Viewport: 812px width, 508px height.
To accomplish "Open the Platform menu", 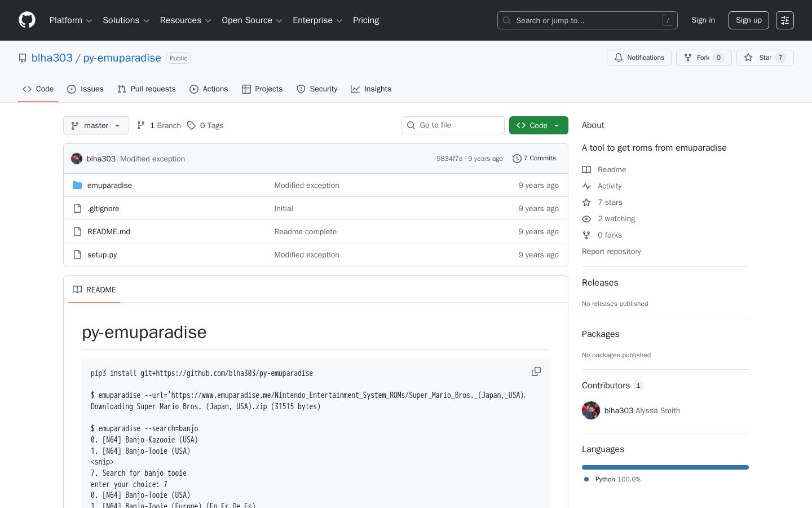I will pos(70,20).
